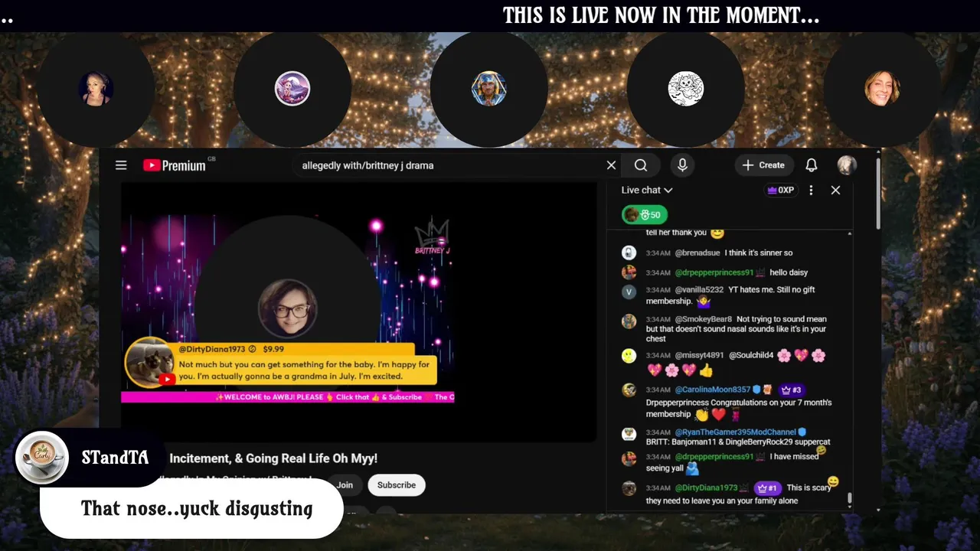This screenshot has width=980, height=551.
Task: Open @CarolinaMoon8357's chat username
Action: click(x=713, y=390)
